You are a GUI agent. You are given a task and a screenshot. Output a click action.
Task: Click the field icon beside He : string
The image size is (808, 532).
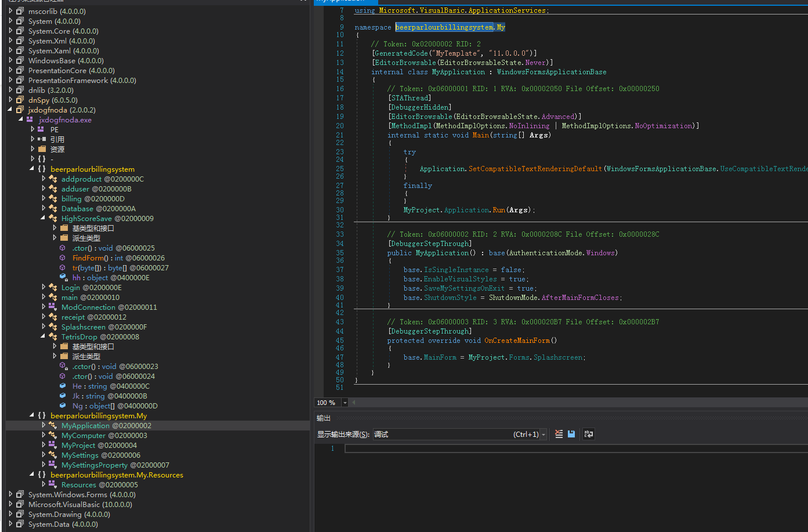63,386
